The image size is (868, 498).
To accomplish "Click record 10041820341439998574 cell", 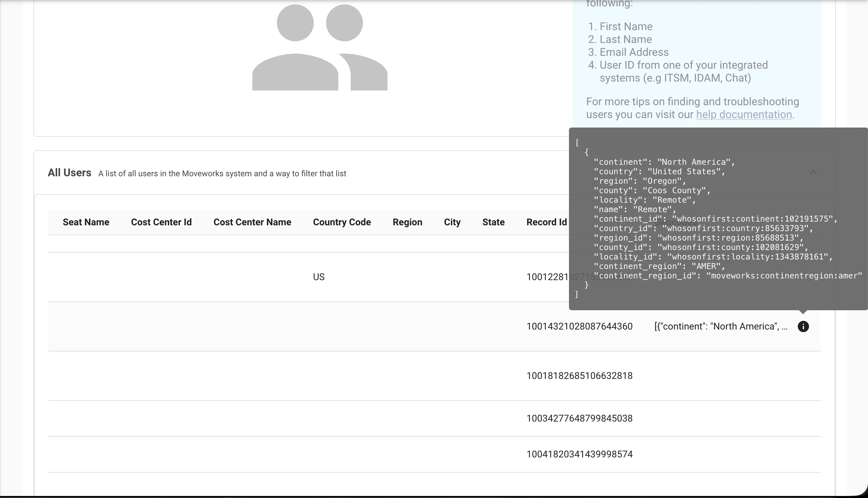I will click(579, 454).
